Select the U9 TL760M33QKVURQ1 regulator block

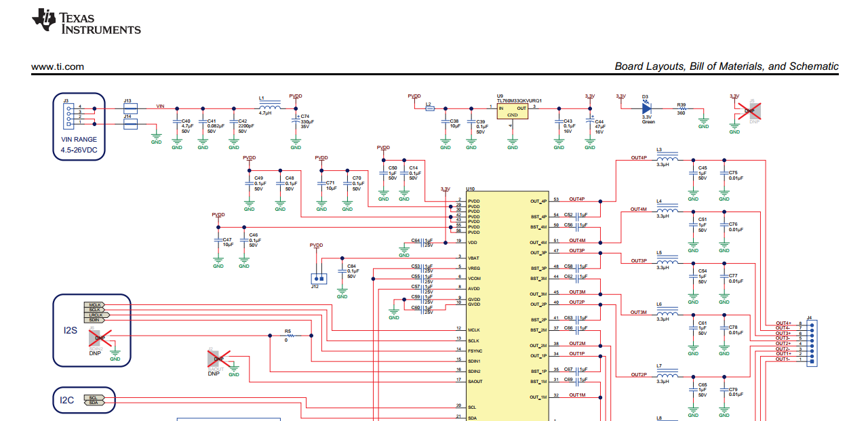pos(512,111)
